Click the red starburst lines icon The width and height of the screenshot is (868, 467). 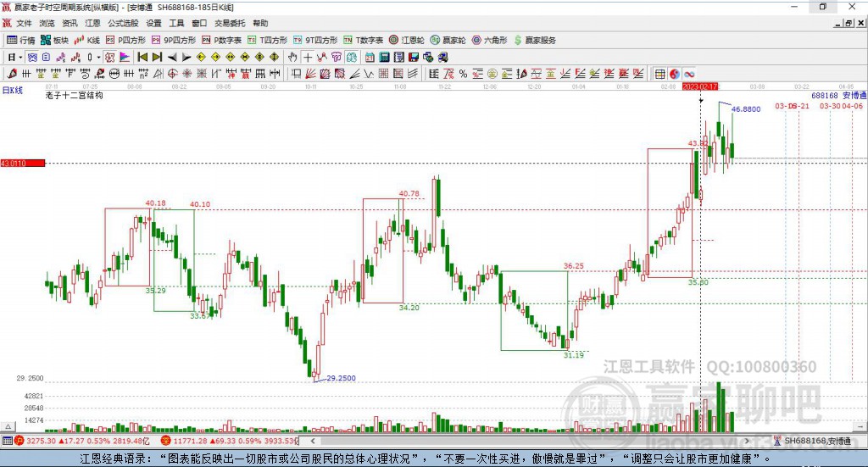(x=187, y=74)
